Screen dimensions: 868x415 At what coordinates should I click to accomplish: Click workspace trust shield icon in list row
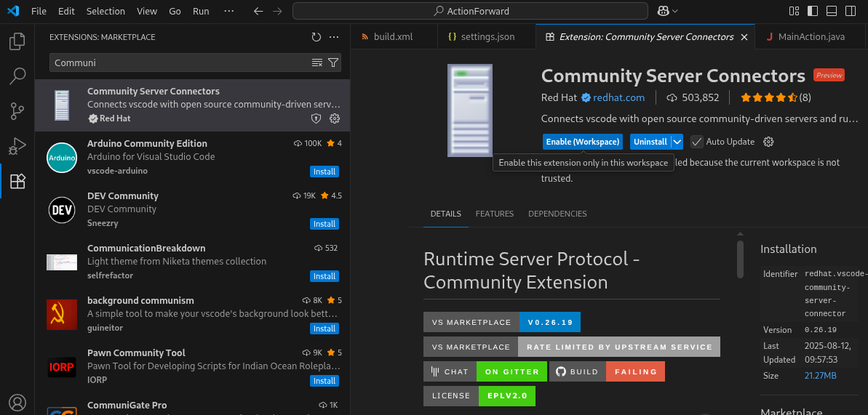click(316, 118)
